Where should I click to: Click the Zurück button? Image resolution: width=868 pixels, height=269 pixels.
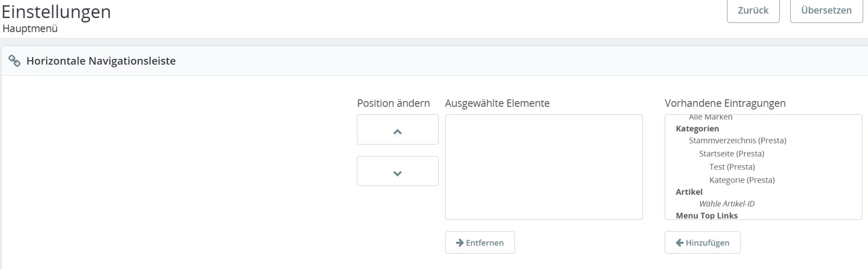pos(753,10)
